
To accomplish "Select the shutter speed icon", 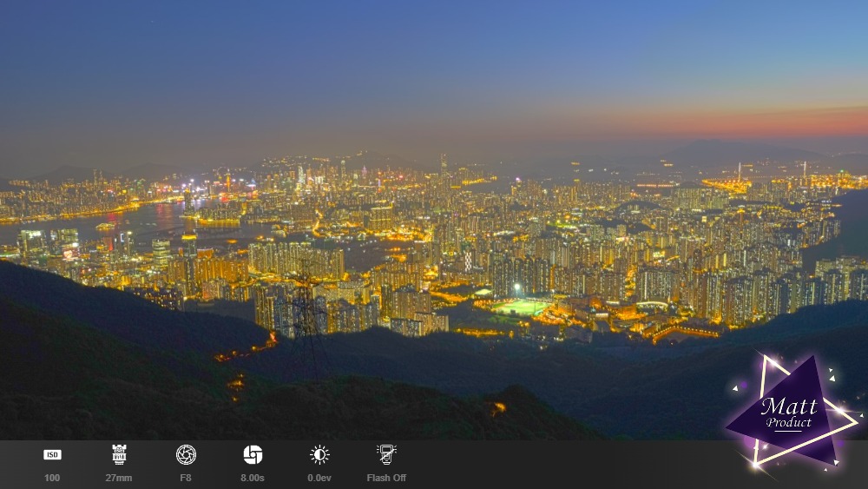I will pos(253,454).
